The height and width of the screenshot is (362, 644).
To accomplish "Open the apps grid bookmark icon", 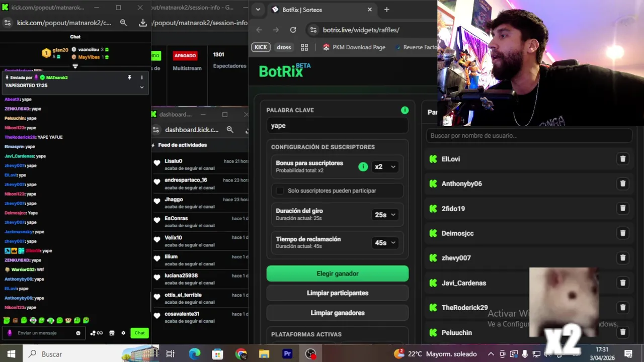I will click(x=304, y=47).
